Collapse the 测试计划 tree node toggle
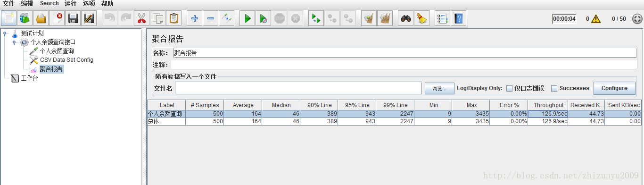 [x=4, y=33]
